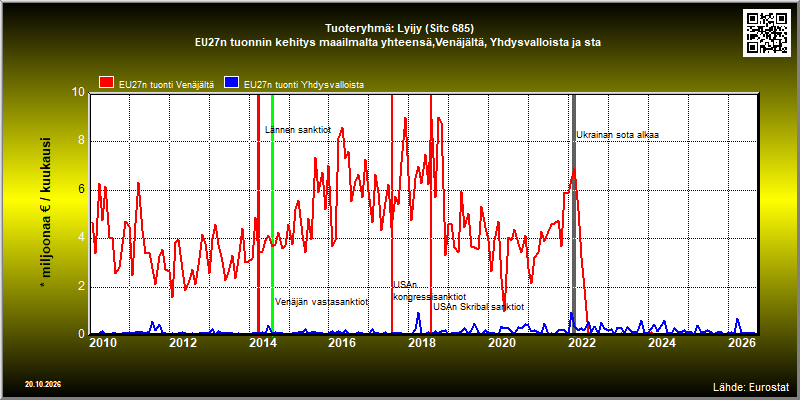This screenshot has width=800, height=400.
Task: Click the x-axis label 2014
Action: point(263,342)
